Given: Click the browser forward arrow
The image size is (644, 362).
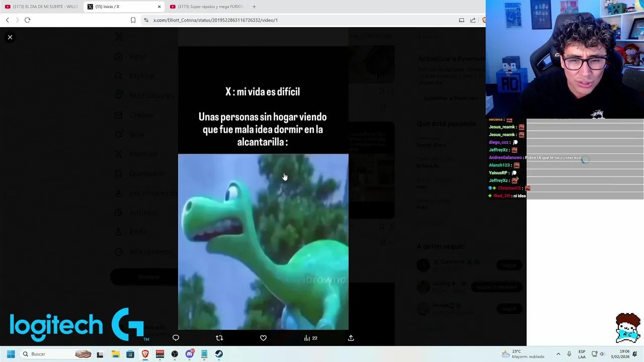Looking at the screenshot, I should coord(17,20).
